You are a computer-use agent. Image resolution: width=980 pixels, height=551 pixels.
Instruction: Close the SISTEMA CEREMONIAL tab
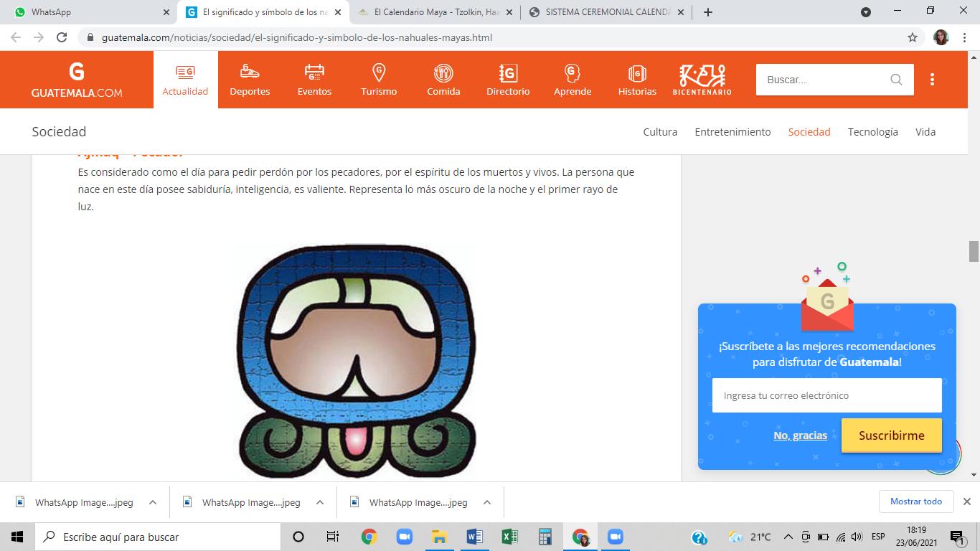[x=681, y=12]
